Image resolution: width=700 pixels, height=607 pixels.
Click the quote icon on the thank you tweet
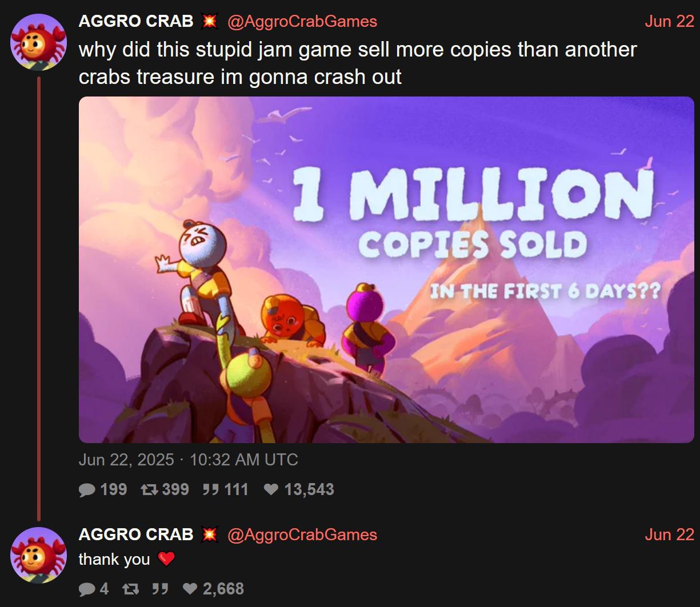coord(161,589)
